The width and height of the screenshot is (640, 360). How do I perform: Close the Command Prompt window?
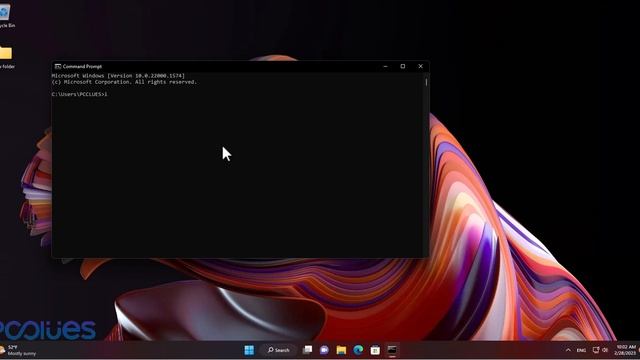coord(420,66)
